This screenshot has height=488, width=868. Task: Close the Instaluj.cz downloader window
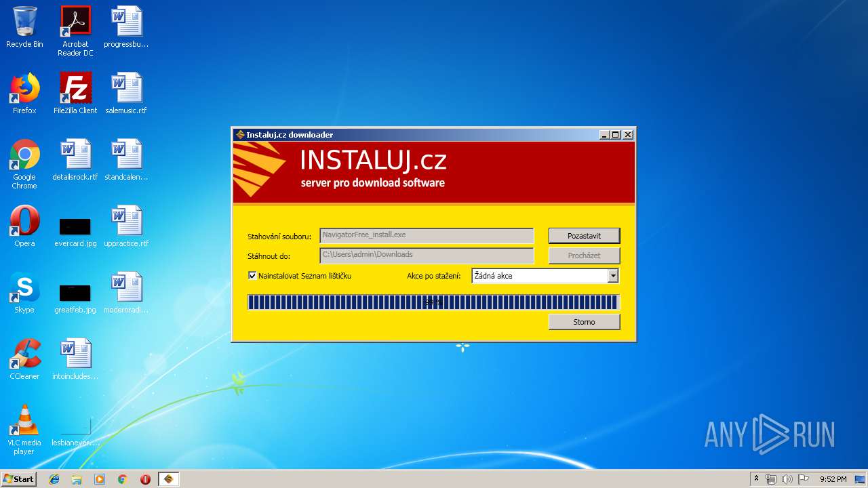(628, 135)
